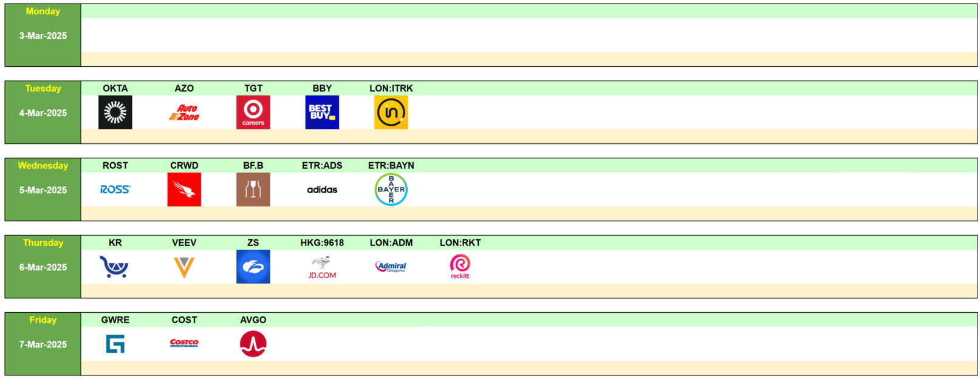Viewport: 980px width, 379px height.
Task: Select the 5-Mar-2025 date cell
Action: coord(43,190)
